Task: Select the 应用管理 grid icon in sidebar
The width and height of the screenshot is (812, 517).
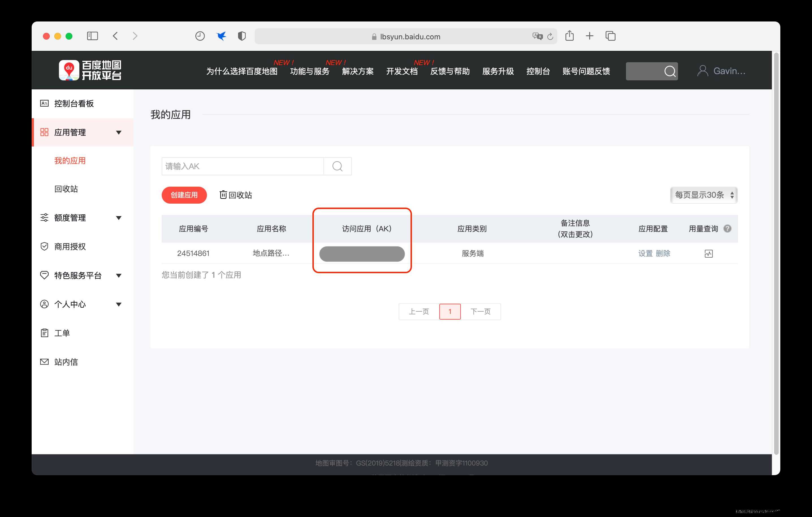Action: pyautogui.click(x=44, y=132)
